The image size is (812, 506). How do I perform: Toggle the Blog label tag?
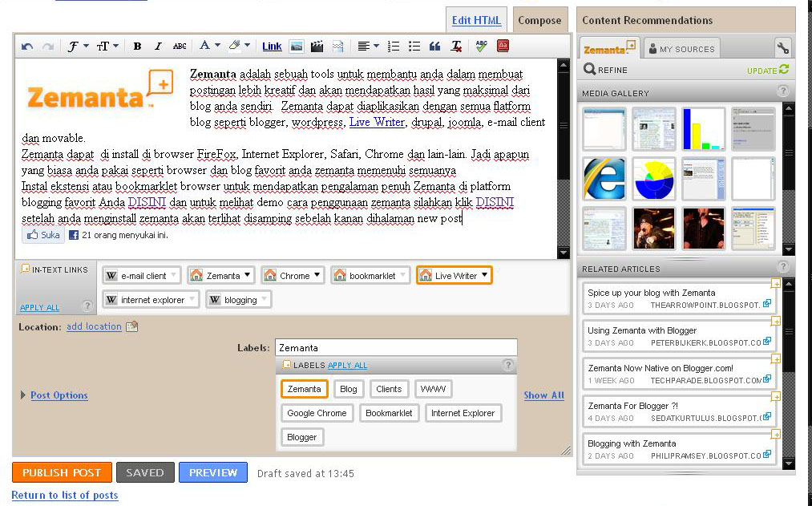[349, 389]
